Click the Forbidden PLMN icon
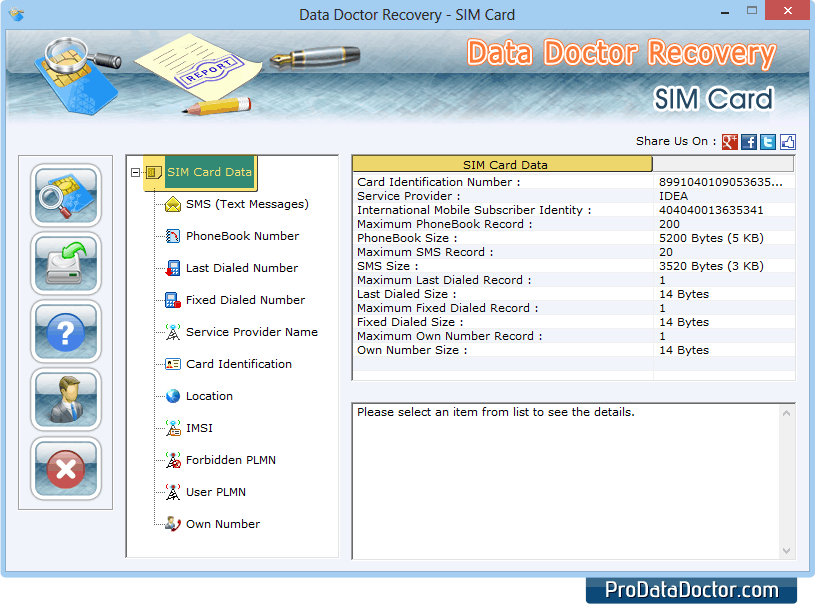Image resolution: width=815 pixels, height=604 pixels. pyautogui.click(x=173, y=460)
